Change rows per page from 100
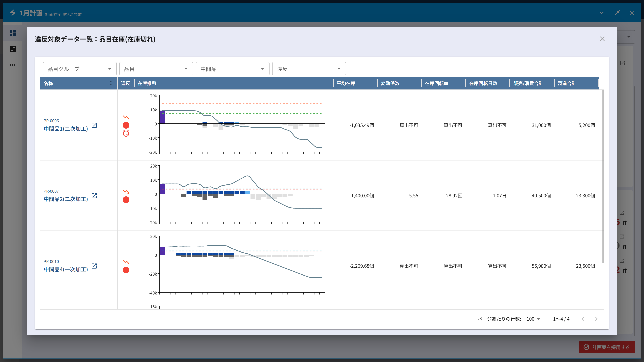644x362 pixels. point(533,319)
